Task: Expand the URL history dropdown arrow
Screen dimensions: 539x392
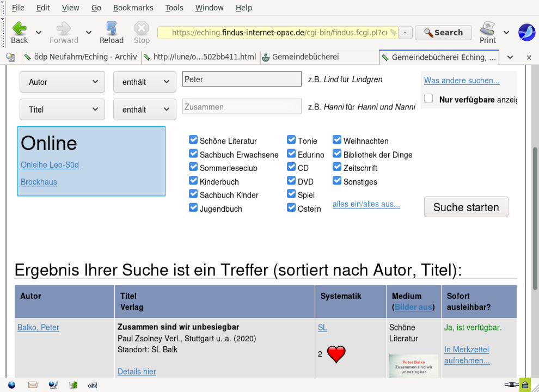Action: [x=405, y=33]
